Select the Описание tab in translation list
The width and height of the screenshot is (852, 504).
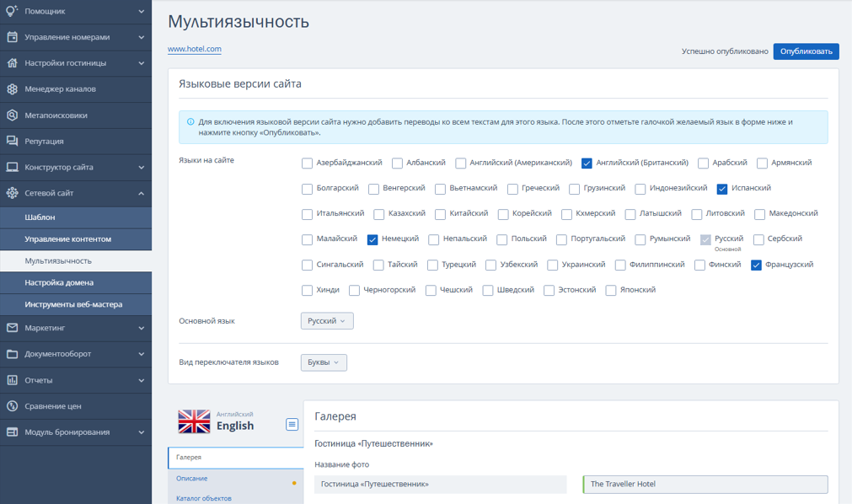coord(192,479)
